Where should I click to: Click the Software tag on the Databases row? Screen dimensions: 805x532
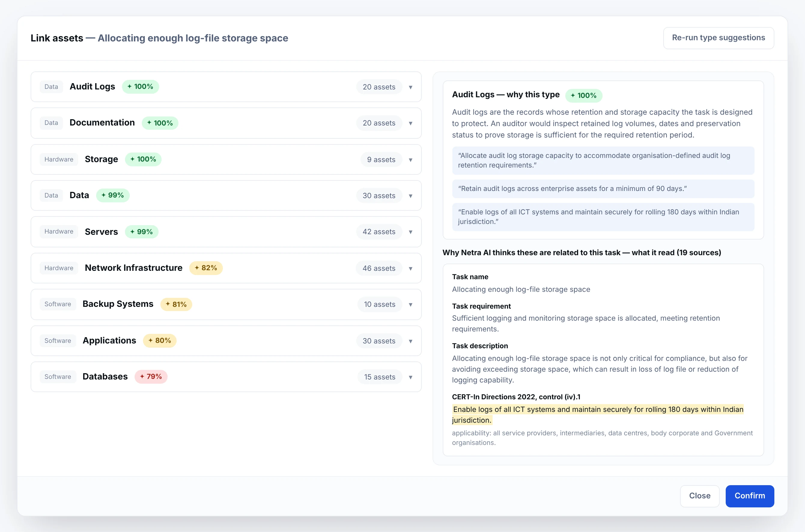click(58, 376)
